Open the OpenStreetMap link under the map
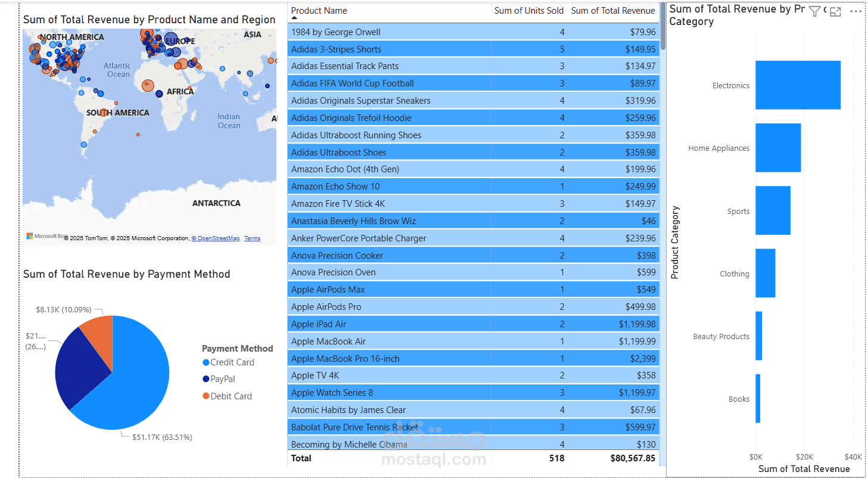The image size is (868, 478). pyautogui.click(x=216, y=238)
